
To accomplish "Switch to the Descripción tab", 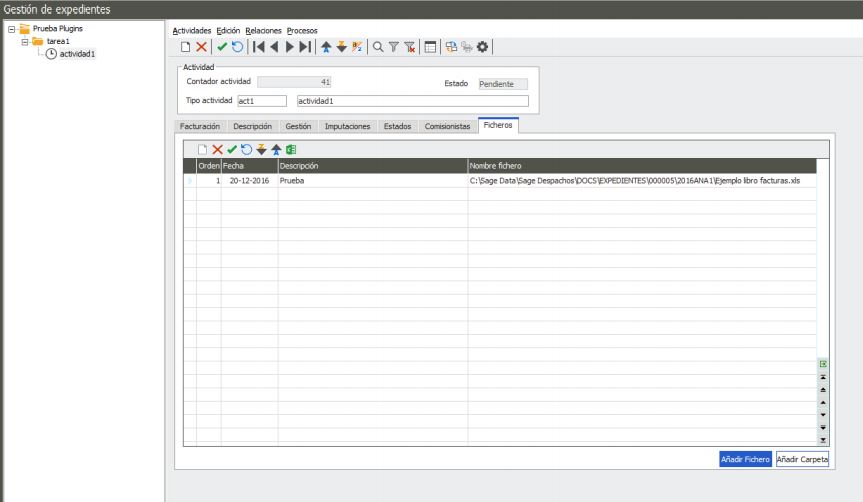I will pos(253,127).
